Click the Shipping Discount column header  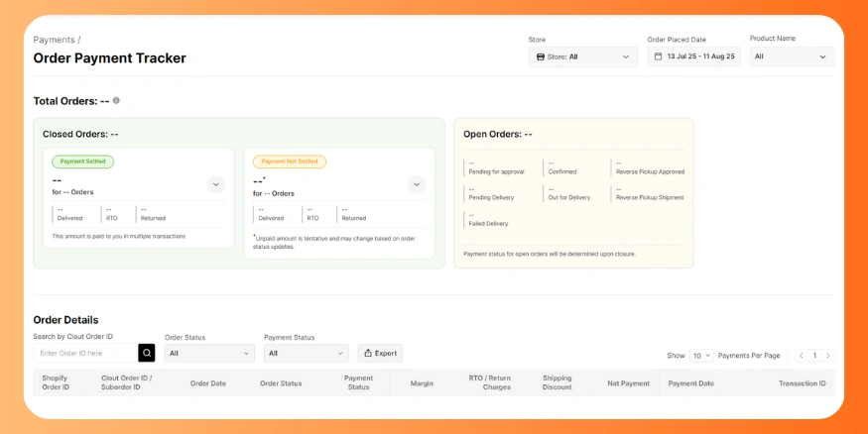[558, 382]
